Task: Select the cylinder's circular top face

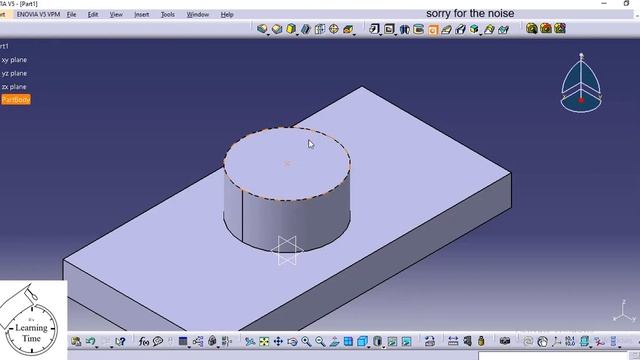Action: tap(287, 164)
